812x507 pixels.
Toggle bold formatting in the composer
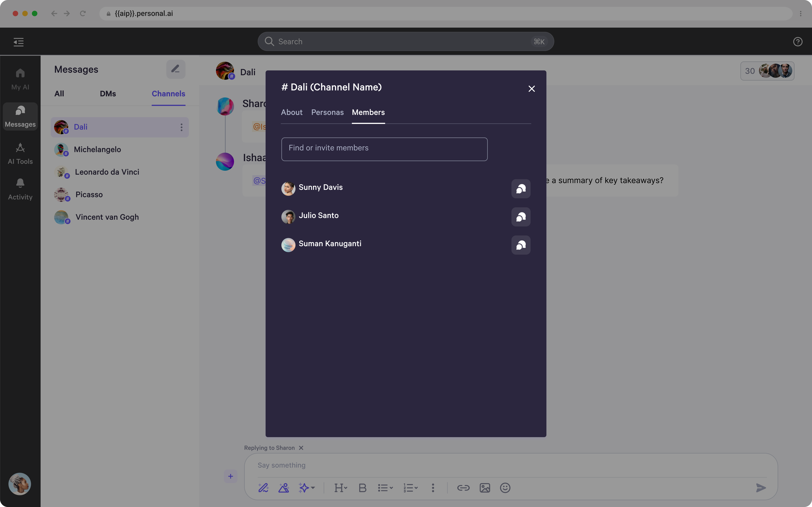point(362,488)
